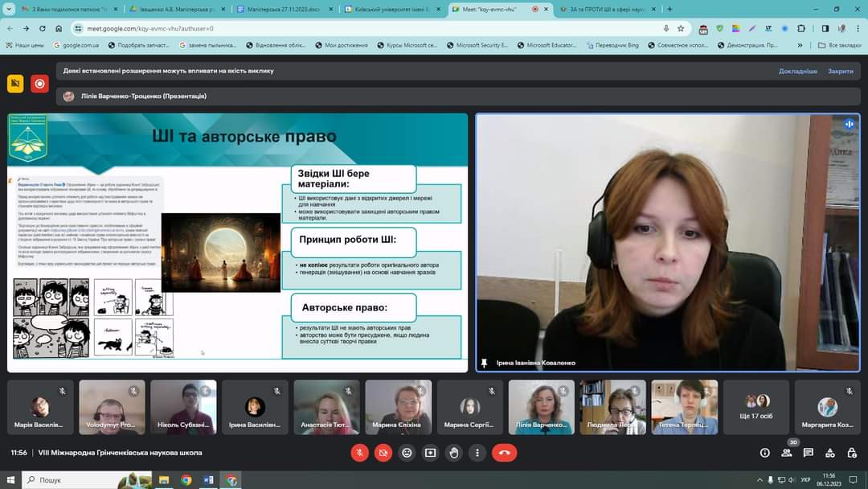
Task: Open more options three-dot menu
Action: pos(477,453)
